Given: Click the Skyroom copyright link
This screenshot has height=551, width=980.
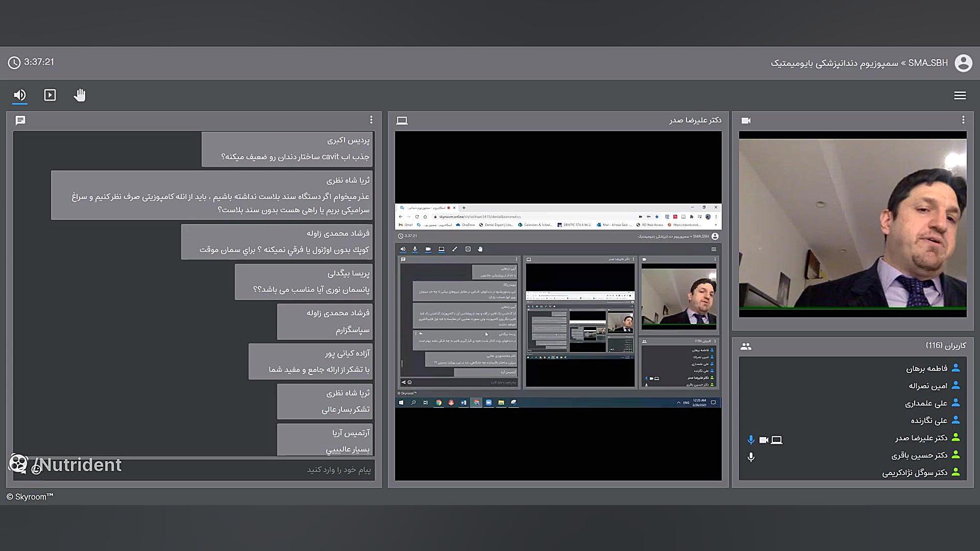Looking at the screenshot, I should pos(30,497).
